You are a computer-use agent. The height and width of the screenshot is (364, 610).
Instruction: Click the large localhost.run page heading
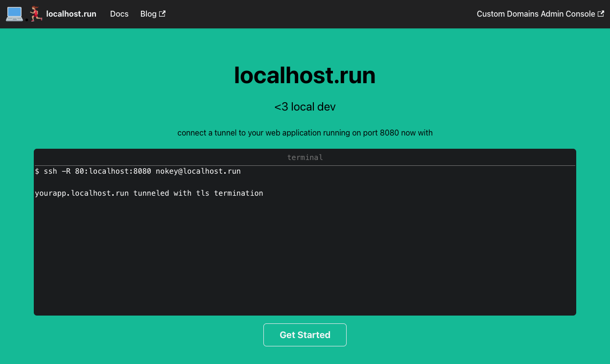(x=305, y=76)
